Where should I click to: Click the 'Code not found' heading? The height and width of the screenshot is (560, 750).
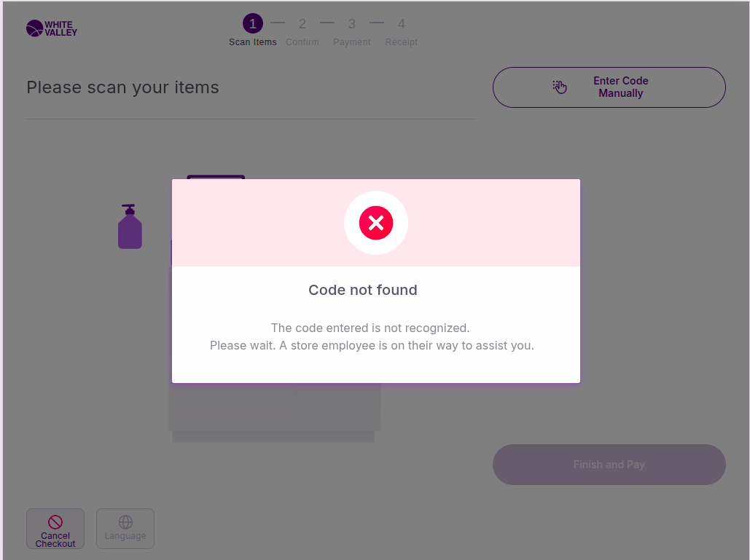[363, 290]
